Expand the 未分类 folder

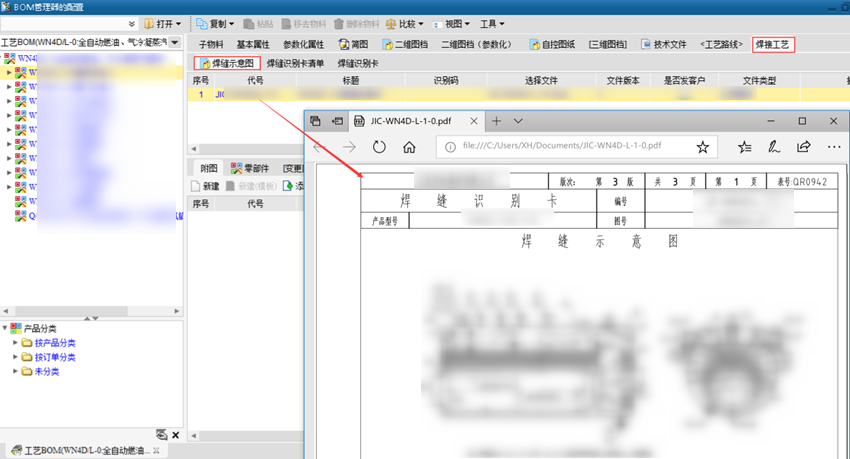pos(15,371)
